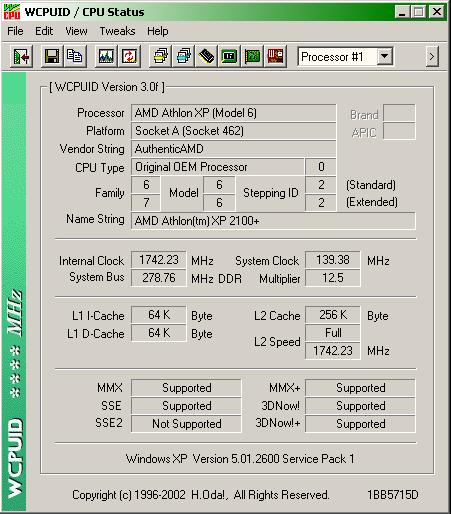Open the cyan stacked windows icon
The image size is (451, 514).
(x=183, y=56)
